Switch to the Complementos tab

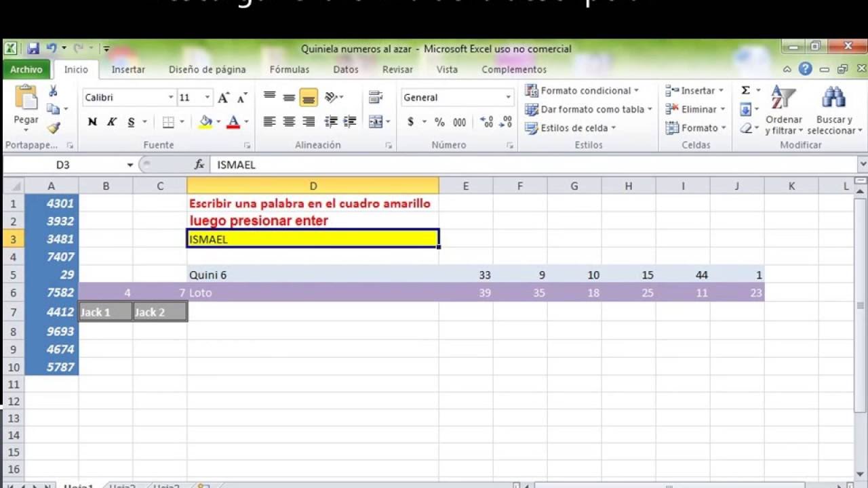pyautogui.click(x=514, y=69)
